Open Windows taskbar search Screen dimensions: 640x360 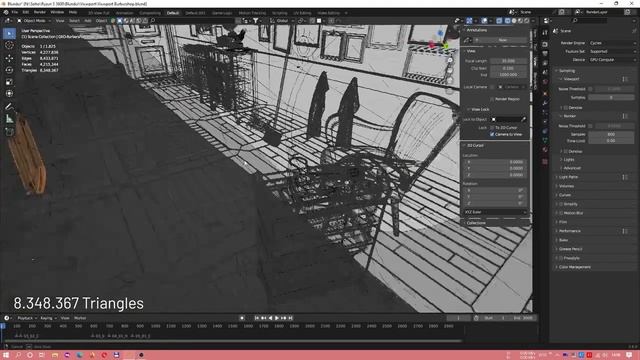[18, 355]
